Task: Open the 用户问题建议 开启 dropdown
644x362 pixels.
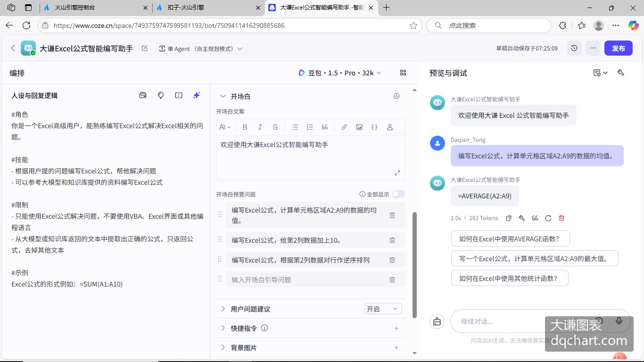Action: (383, 309)
